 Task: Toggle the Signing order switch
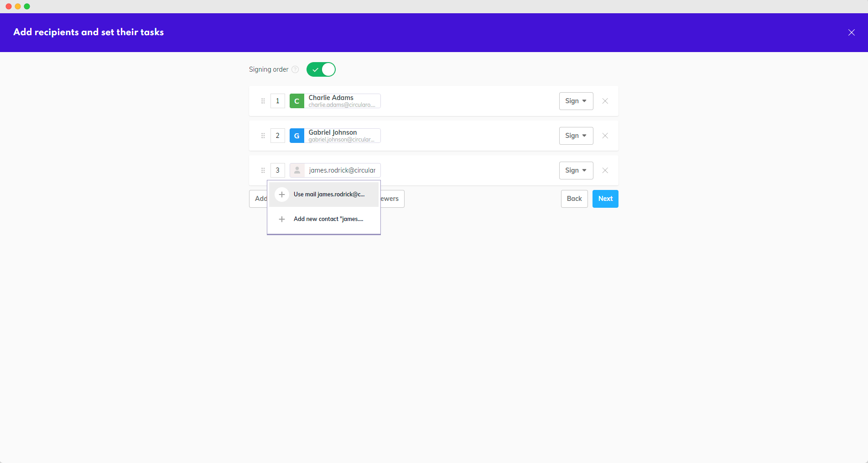pos(321,69)
